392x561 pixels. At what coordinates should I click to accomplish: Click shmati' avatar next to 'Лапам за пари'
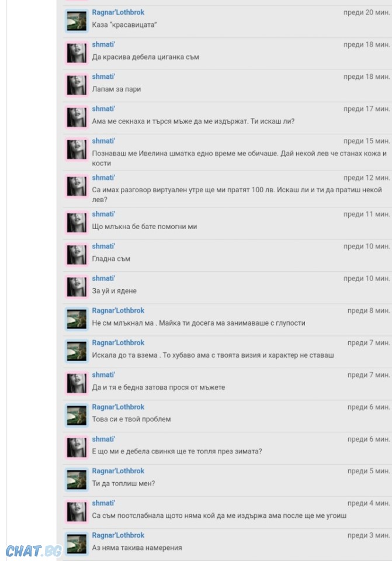(x=77, y=85)
